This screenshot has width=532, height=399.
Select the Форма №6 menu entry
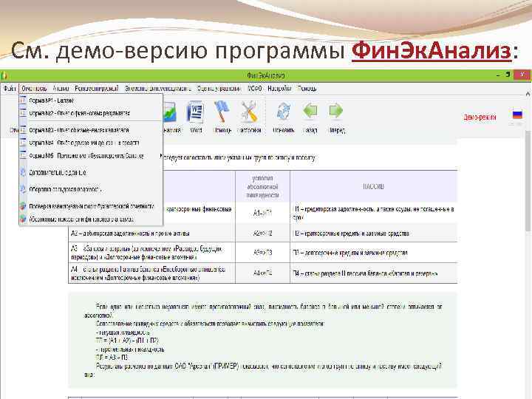[x=91, y=156]
